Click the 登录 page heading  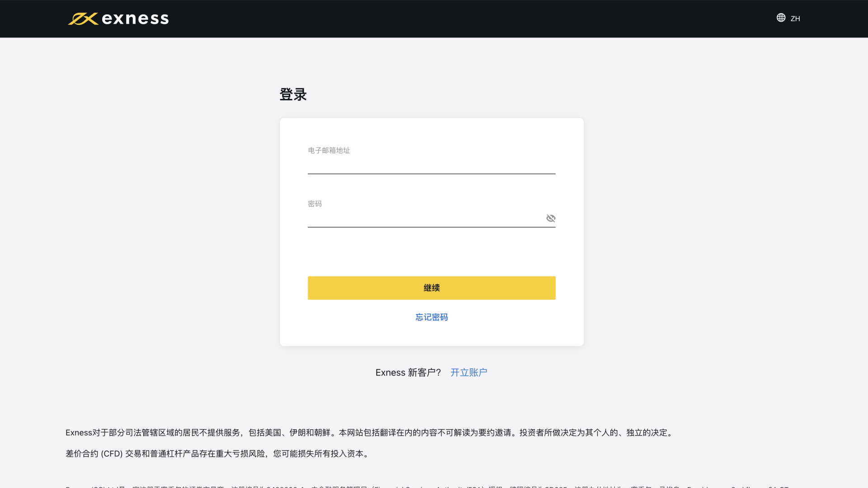click(x=293, y=94)
